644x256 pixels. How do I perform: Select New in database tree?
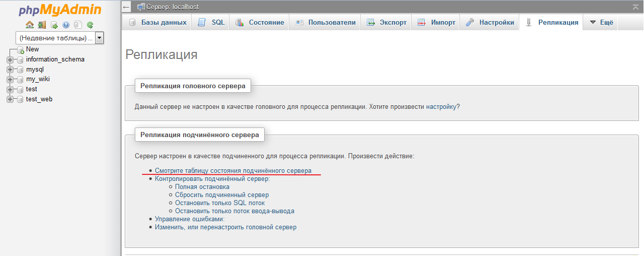coord(32,49)
